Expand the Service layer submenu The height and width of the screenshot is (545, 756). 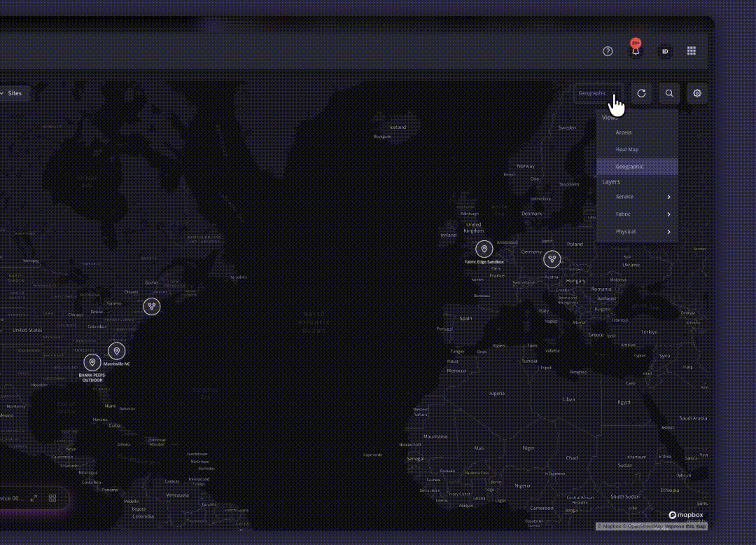638,197
